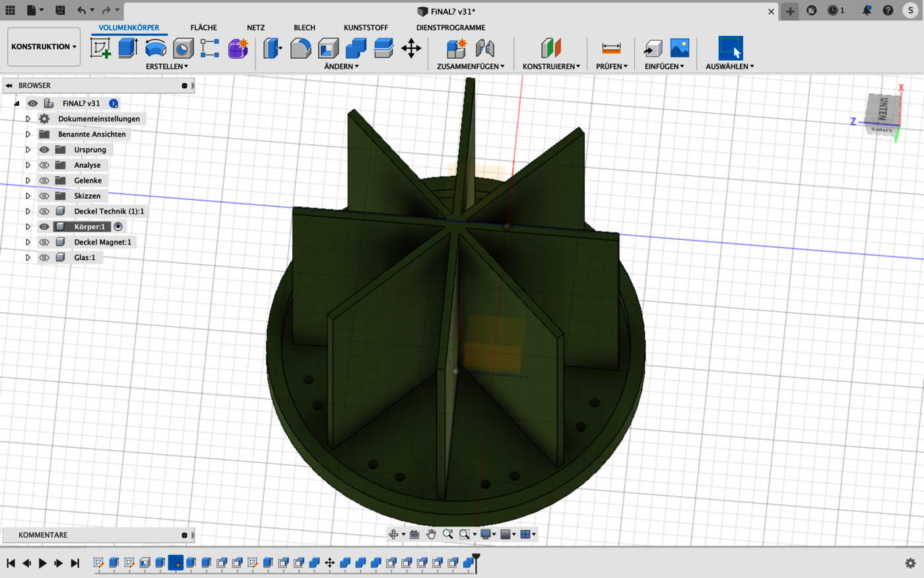This screenshot has width=924, height=578.
Task: Click the Insert Derive icon
Action: coord(653,48)
